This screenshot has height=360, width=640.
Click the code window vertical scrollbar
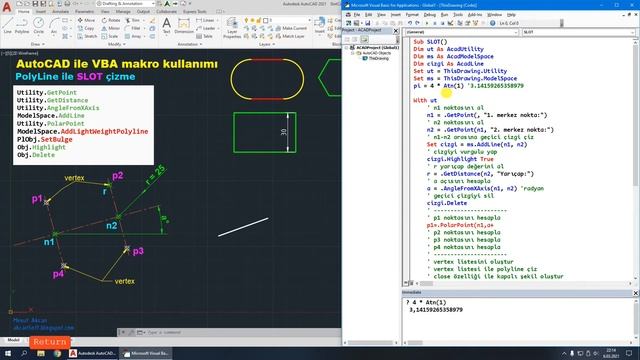click(635, 159)
